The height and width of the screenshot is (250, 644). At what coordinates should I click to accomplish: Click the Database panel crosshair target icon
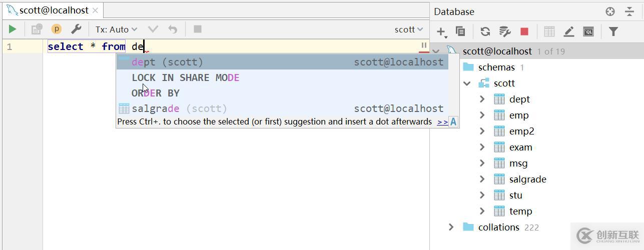point(610,11)
